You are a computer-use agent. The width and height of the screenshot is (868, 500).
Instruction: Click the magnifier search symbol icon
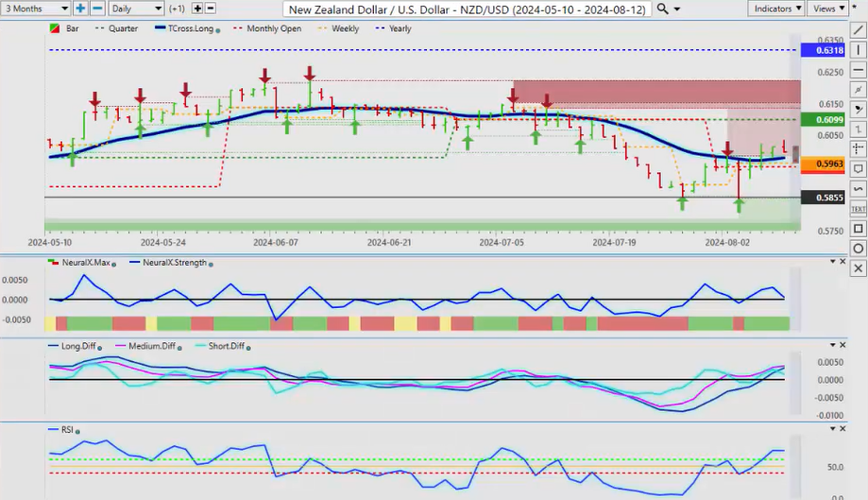tap(663, 9)
